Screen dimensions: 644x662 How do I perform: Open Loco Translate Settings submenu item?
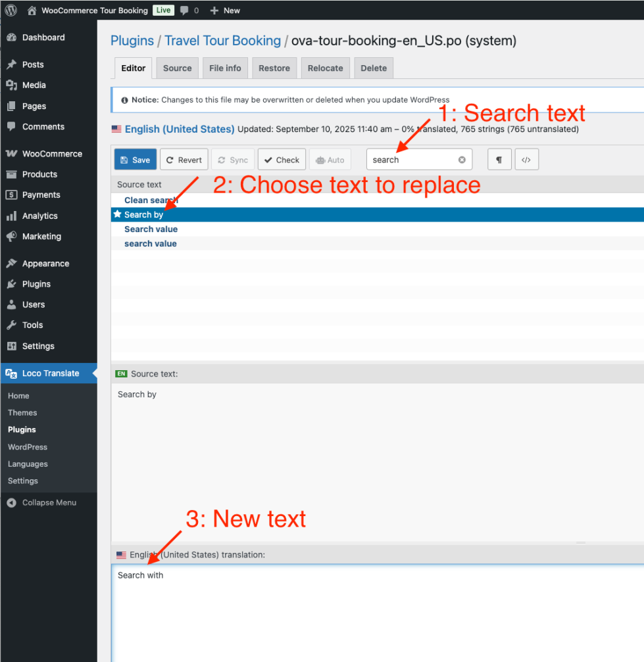[x=23, y=481]
